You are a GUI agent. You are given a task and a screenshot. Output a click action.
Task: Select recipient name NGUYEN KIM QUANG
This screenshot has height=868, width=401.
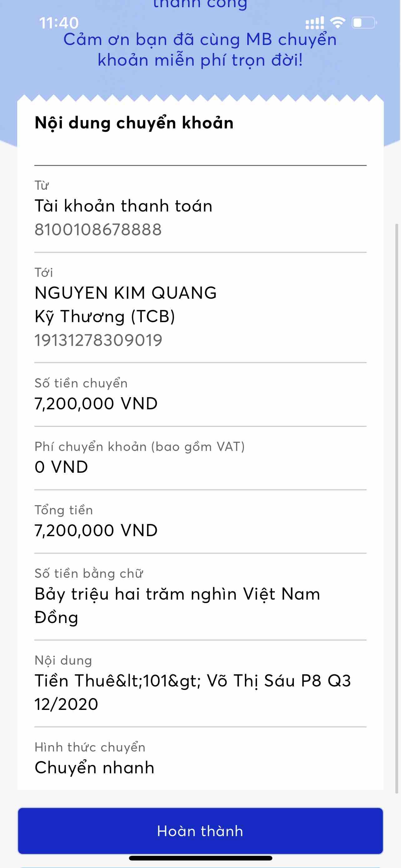pos(126,292)
